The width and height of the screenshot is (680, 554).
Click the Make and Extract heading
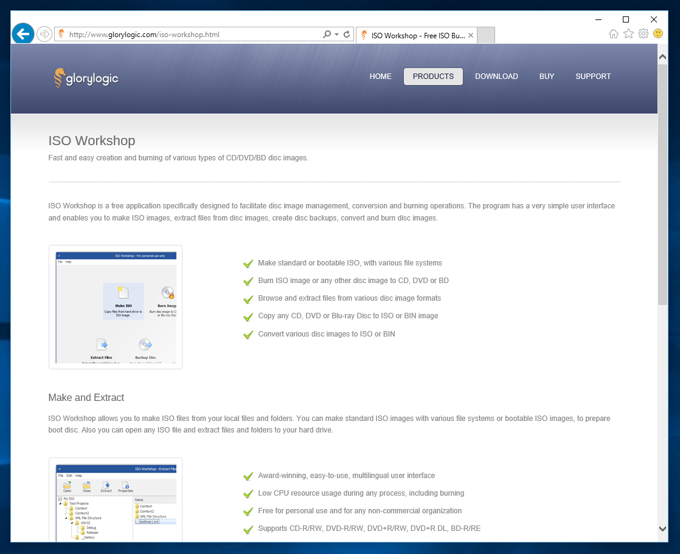point(86,397)
